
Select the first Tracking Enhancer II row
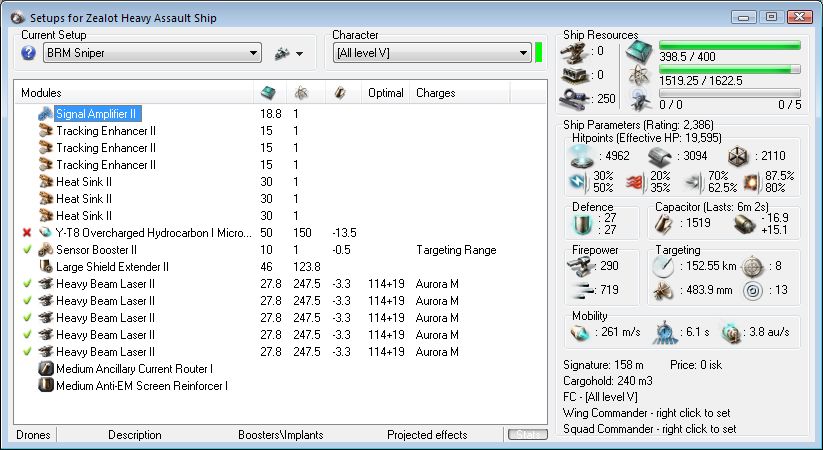pyautogui.click(x=281, y=131)
